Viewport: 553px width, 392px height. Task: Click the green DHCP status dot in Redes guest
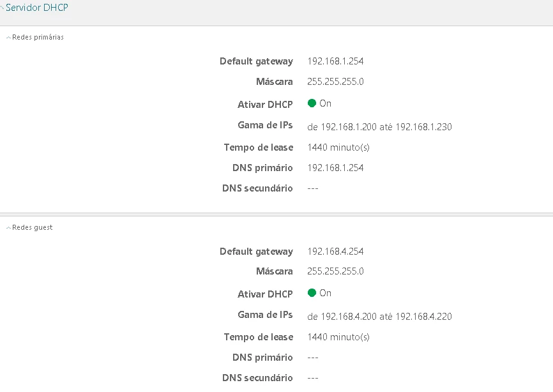(312, 293)
